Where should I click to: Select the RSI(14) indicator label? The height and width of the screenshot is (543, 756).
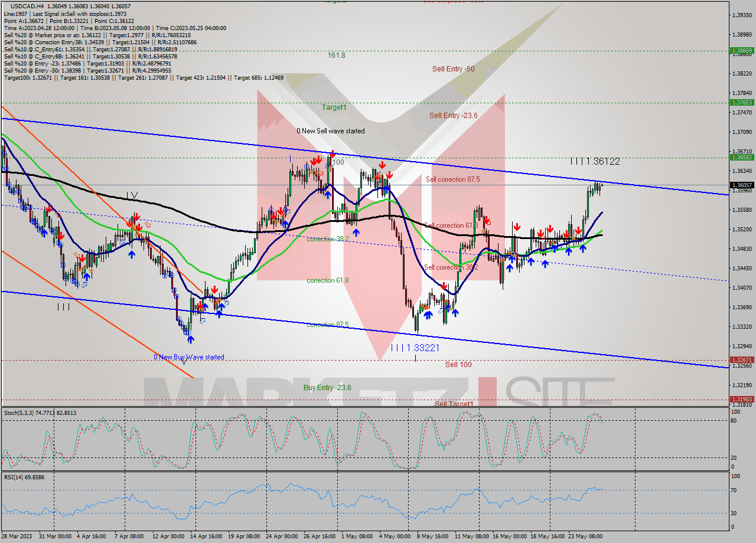(16, 477)
